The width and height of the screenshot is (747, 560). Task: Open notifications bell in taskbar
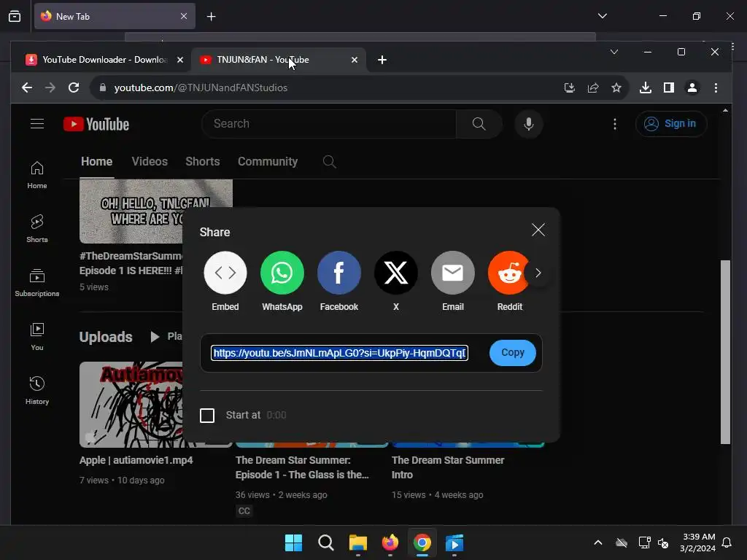727,542
